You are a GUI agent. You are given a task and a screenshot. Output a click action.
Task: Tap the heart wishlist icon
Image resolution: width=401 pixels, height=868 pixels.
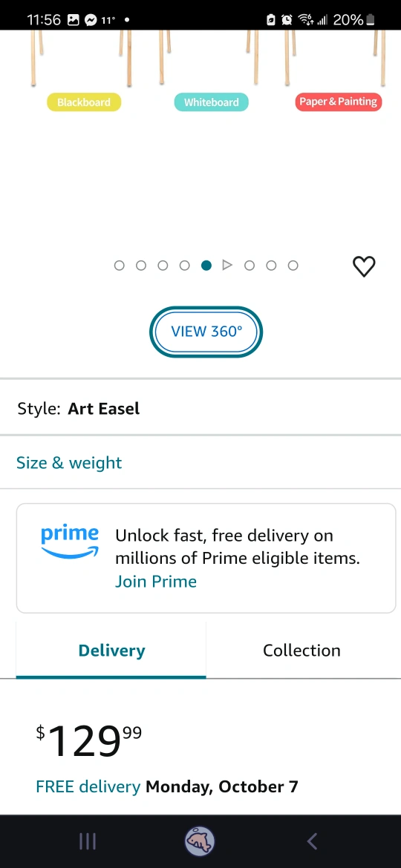[364, 266]
